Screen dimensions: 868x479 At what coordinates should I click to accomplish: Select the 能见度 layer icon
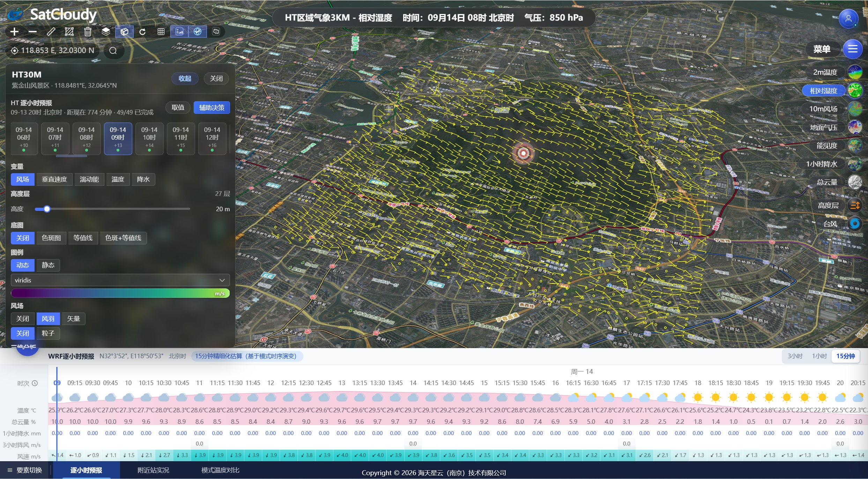click(x=855, y=146)
